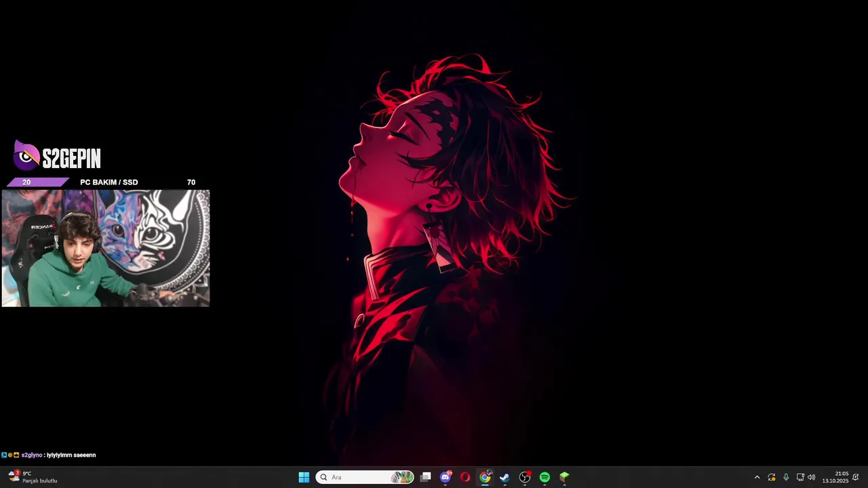Open Task View from the taskbar
This screenshot has height=488, width=868.
[425, 477]
